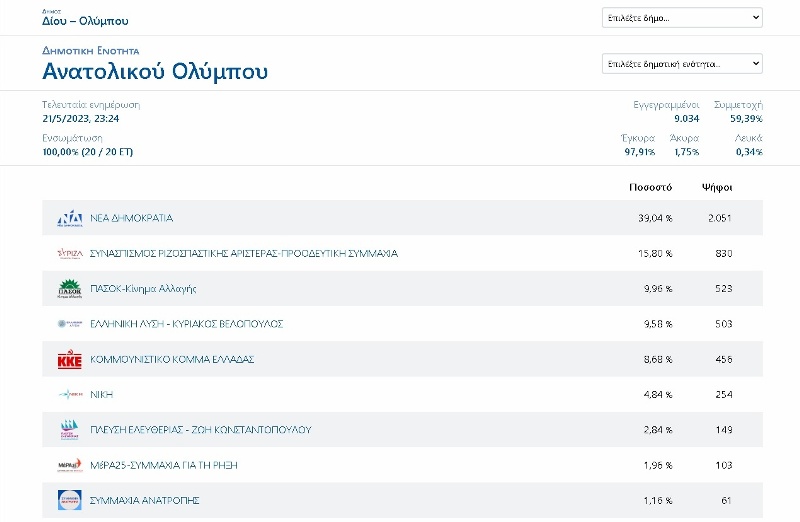Screen dimensions: 800x522
Task: Click the 8,68 % percentage value
Action: [658, 359]
